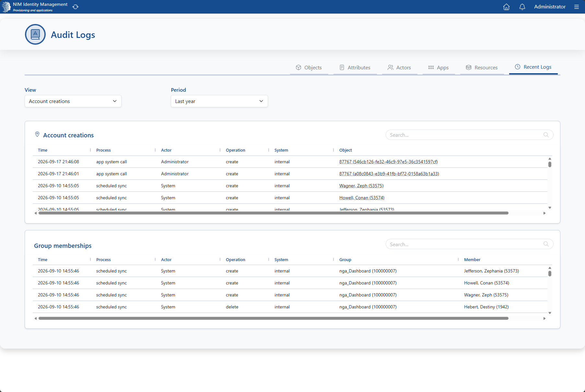Sort Account creations by Process column
This screenshot has height=392, width=585.
coord(103,150)
